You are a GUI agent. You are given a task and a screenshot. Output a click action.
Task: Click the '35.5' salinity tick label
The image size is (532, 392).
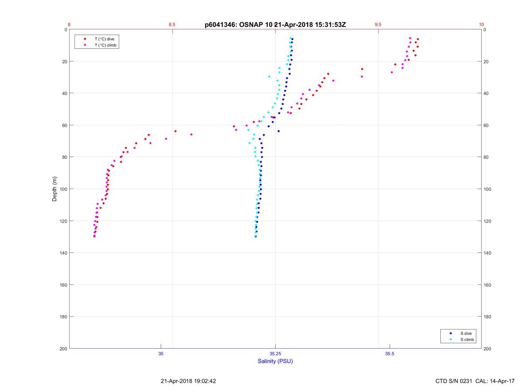[389, 353]
